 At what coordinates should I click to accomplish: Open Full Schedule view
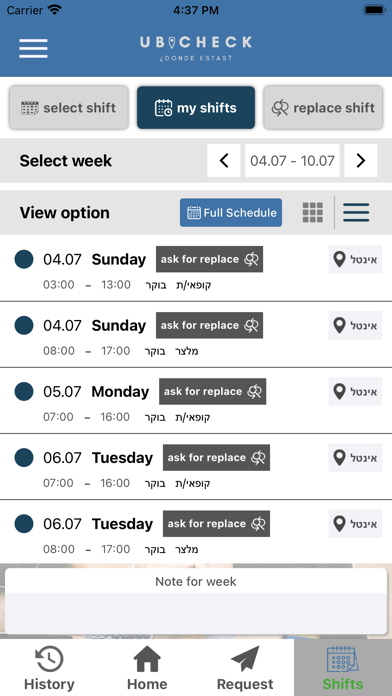[231, 213]
